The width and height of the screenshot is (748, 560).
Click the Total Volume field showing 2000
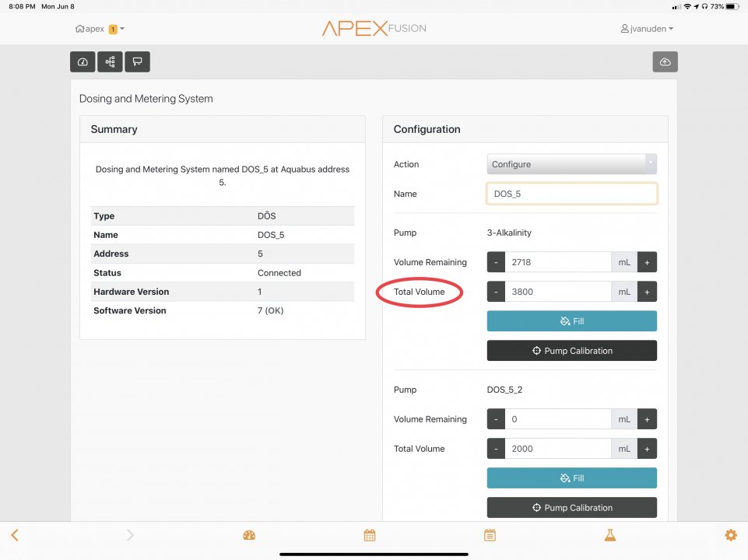coord(558,449)
